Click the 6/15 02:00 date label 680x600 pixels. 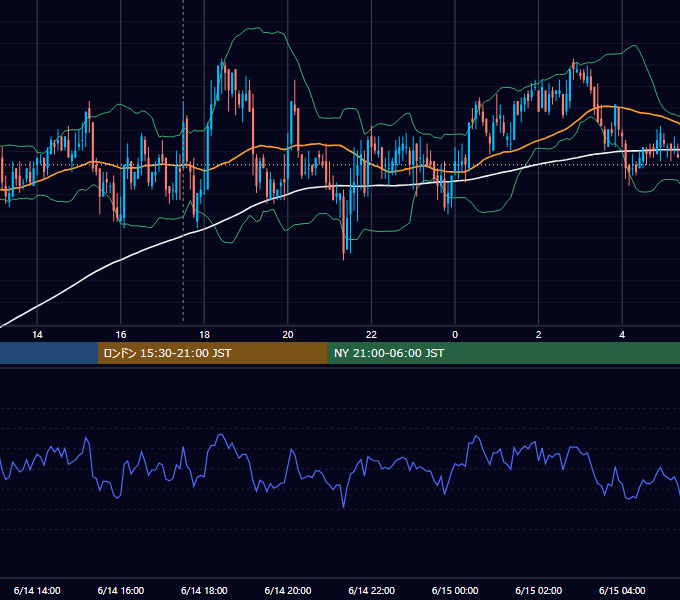pos(538,590)
